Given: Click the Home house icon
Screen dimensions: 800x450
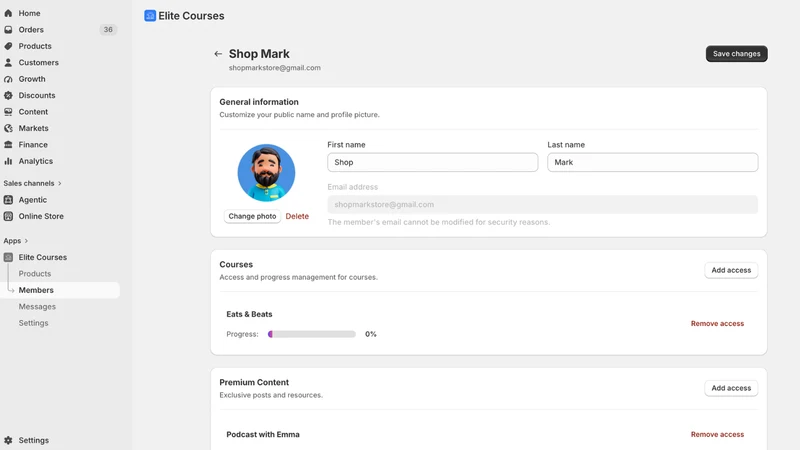Looking at the screenshot, I should [x=8, y=13].
